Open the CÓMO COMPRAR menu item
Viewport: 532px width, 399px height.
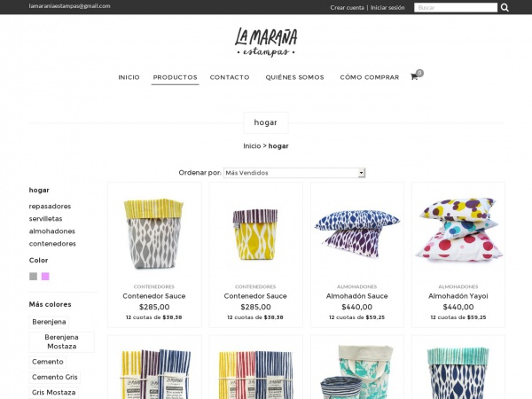370,77
